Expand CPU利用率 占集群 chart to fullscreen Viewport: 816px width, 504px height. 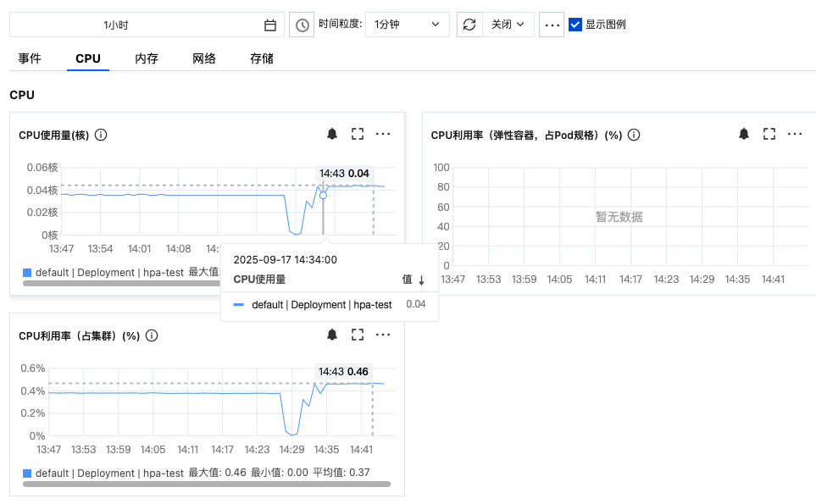358,335
